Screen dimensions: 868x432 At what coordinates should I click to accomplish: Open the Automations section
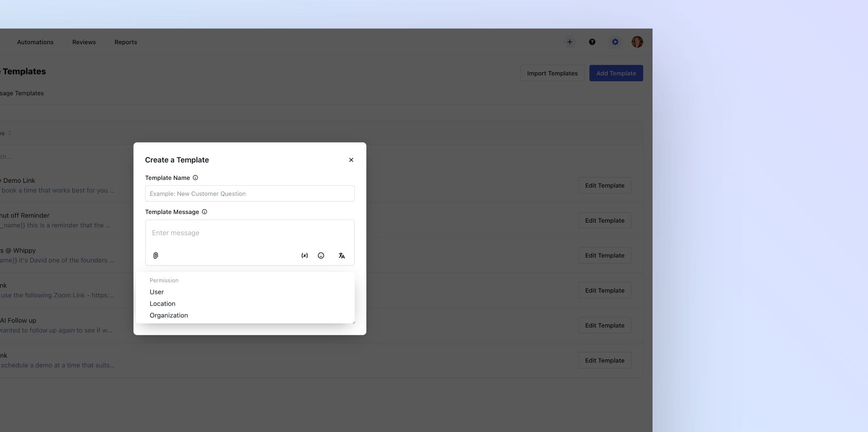[x=35, y=42]
